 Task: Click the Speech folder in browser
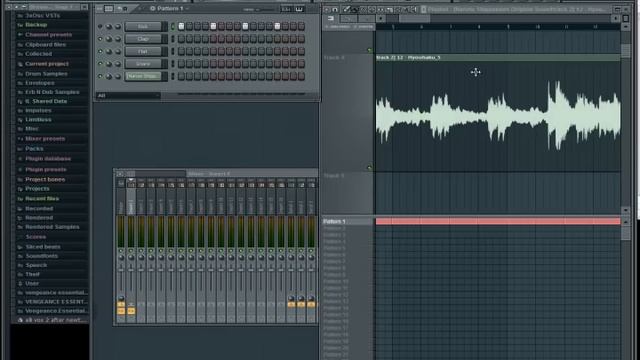[36, 265]
